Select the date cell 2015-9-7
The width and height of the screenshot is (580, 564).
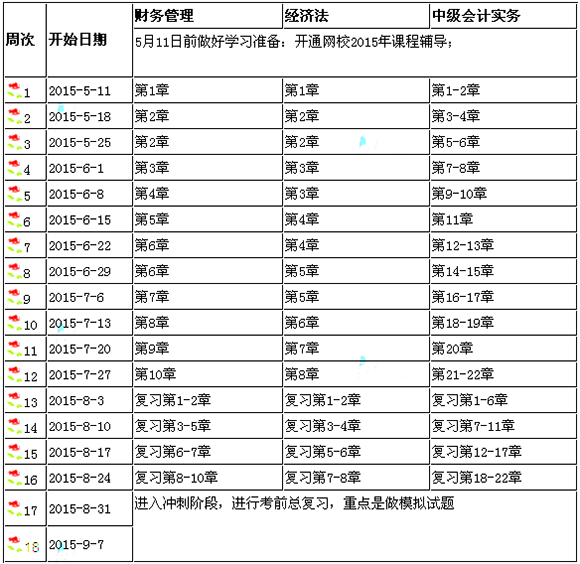pyautogui.click(x=90, y=544)
